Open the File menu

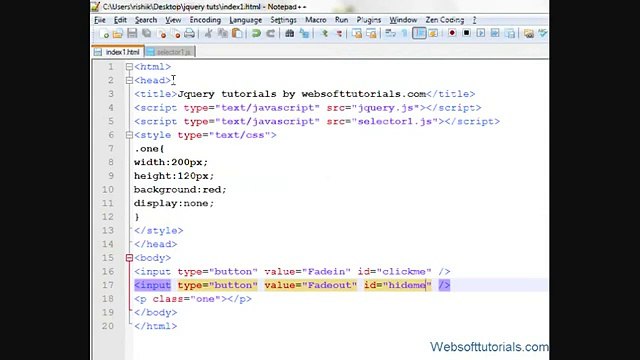pos(100,20)
